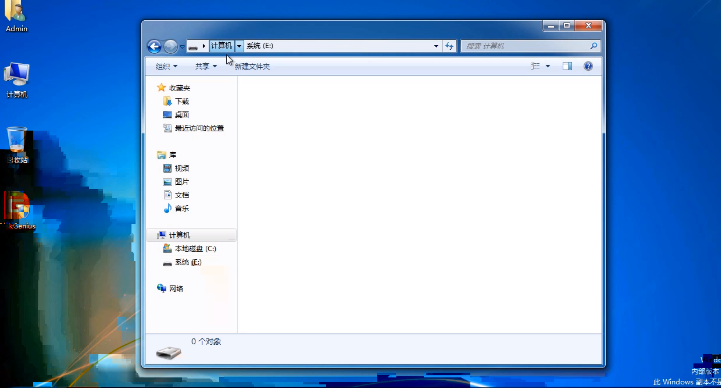Open 下载 folder in favorites
The image size is (721, 388).
(182, 101)
